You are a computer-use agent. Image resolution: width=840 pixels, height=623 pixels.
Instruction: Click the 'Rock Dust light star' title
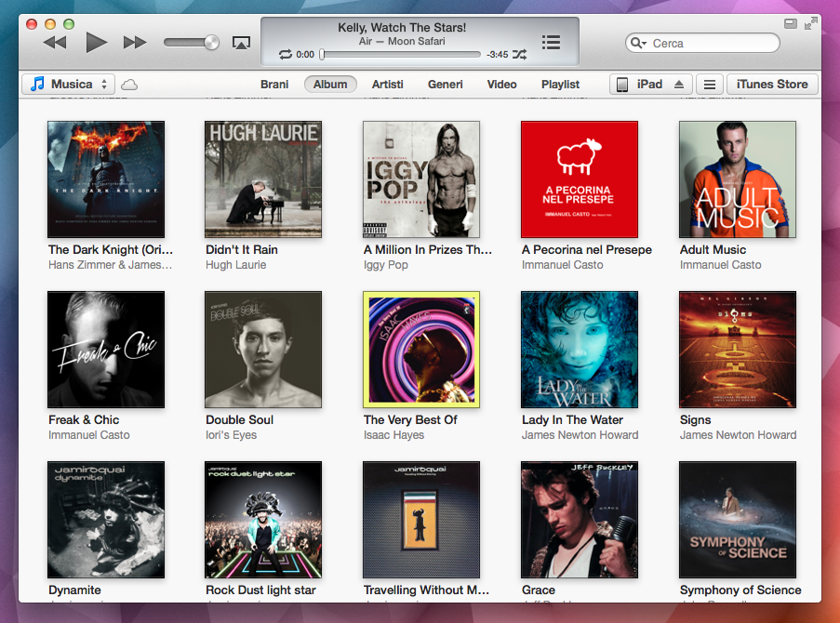point(260,590)
